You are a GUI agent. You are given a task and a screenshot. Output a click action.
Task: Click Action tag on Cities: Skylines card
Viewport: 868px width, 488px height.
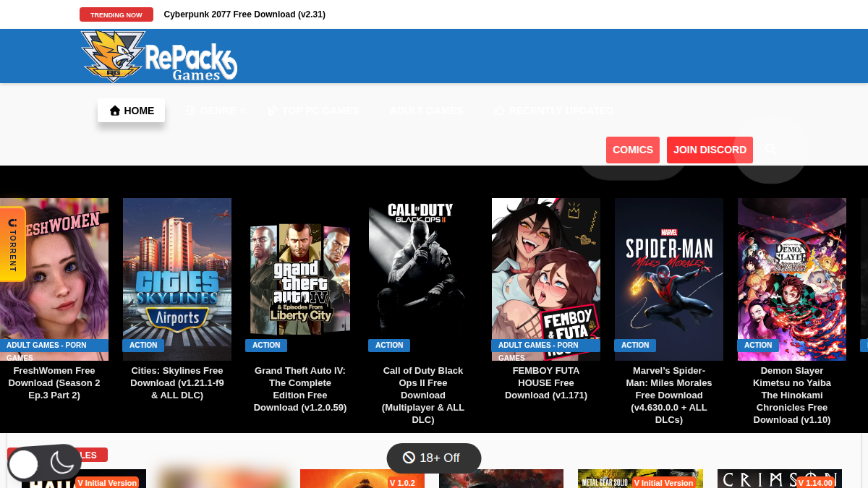[143, 346]
